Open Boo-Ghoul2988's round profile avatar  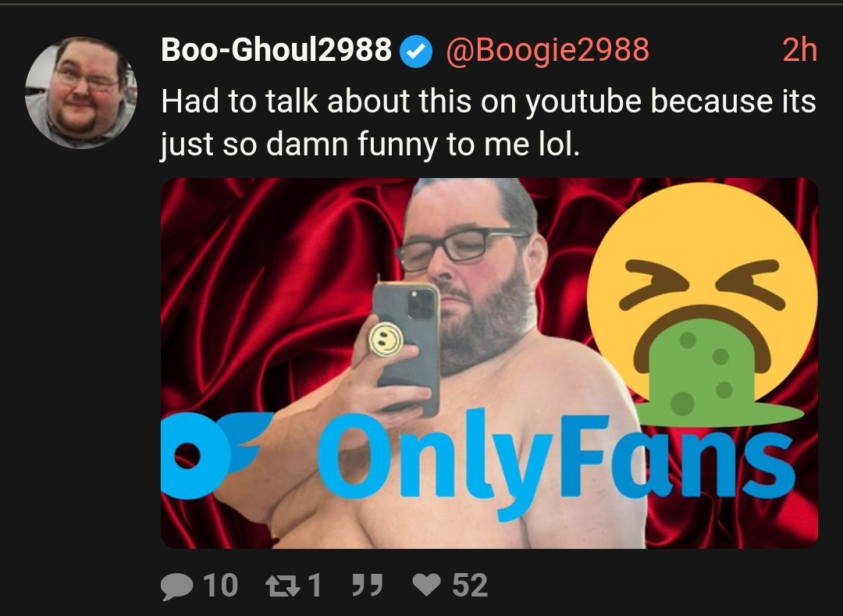[81, 92]
